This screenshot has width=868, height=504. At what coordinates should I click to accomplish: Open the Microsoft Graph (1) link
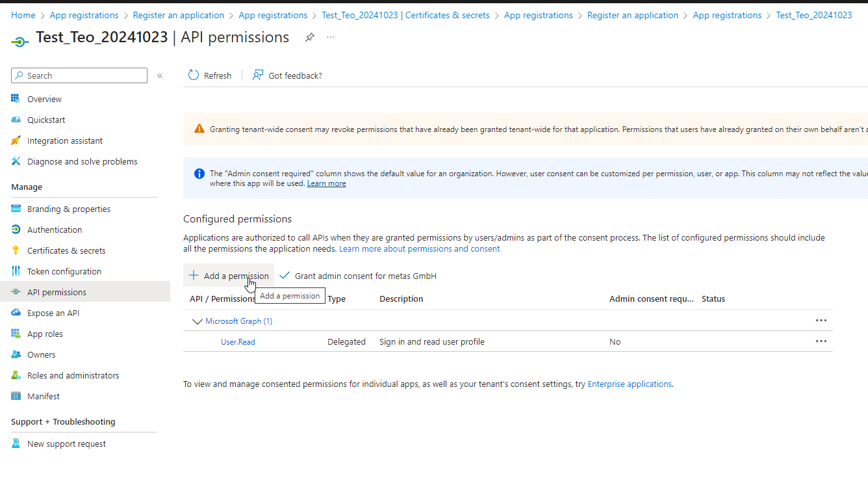pos(238,321)
